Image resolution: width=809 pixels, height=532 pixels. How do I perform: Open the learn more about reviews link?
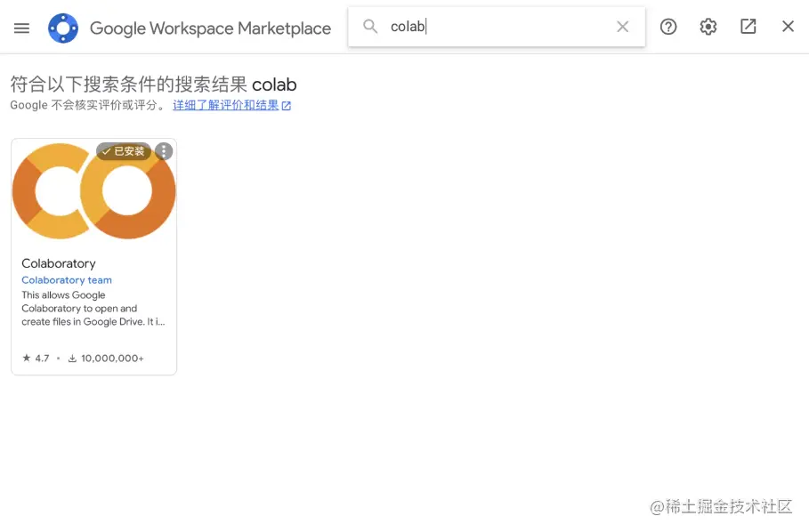point(231,105)
